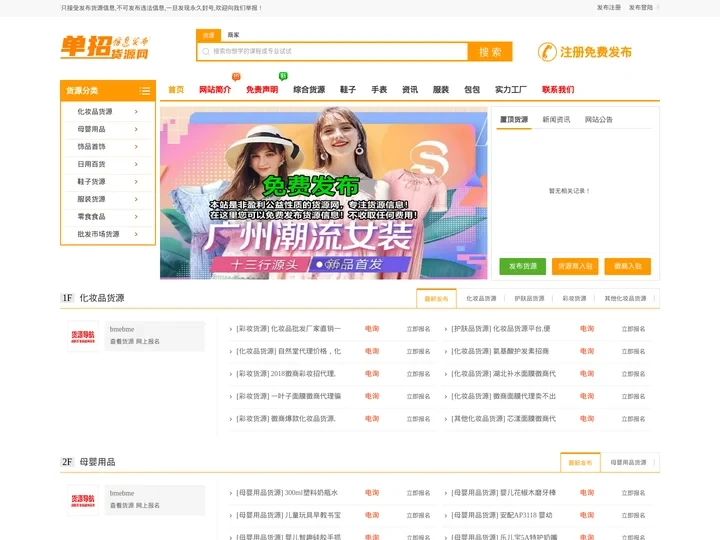Click the 货源导航 logo in 化妆品货源 section

pyautogui.click(x=83, y=337)
